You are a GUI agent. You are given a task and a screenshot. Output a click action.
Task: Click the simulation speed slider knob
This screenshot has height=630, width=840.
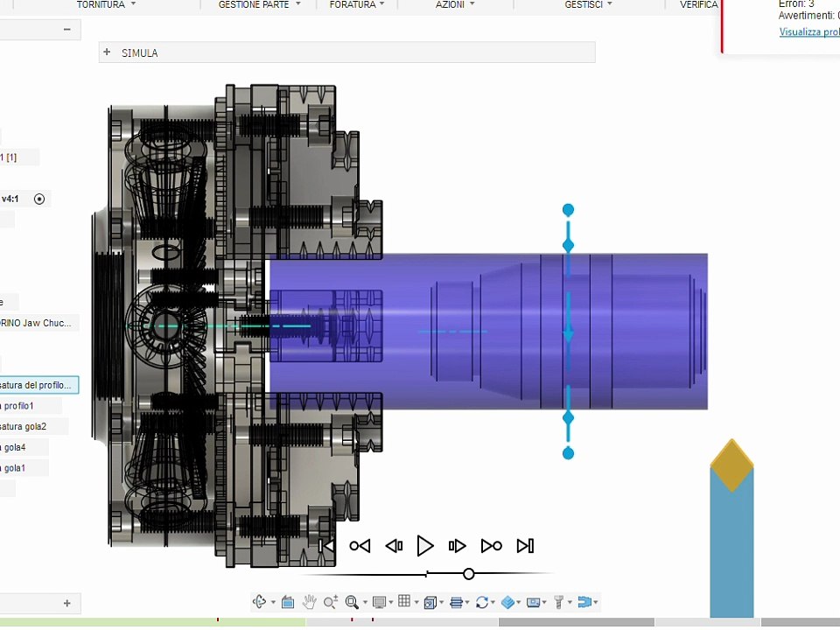tap(469, 574)
